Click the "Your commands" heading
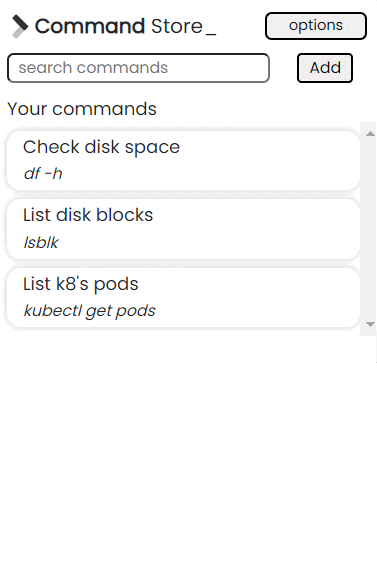The height and width of the screenshot is (568, 377). coord(82,109)
